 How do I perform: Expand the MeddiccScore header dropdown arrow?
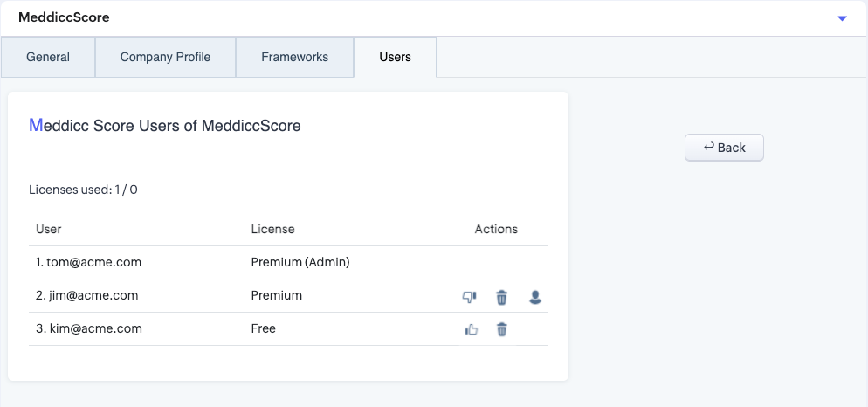pyautogui.click(x=842, y=18)
